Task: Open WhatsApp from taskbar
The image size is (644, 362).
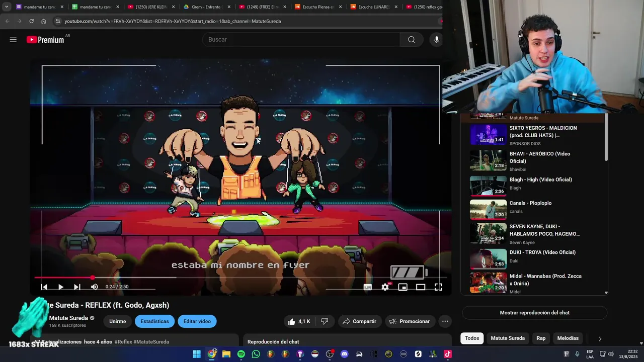Action: [256, 354]
